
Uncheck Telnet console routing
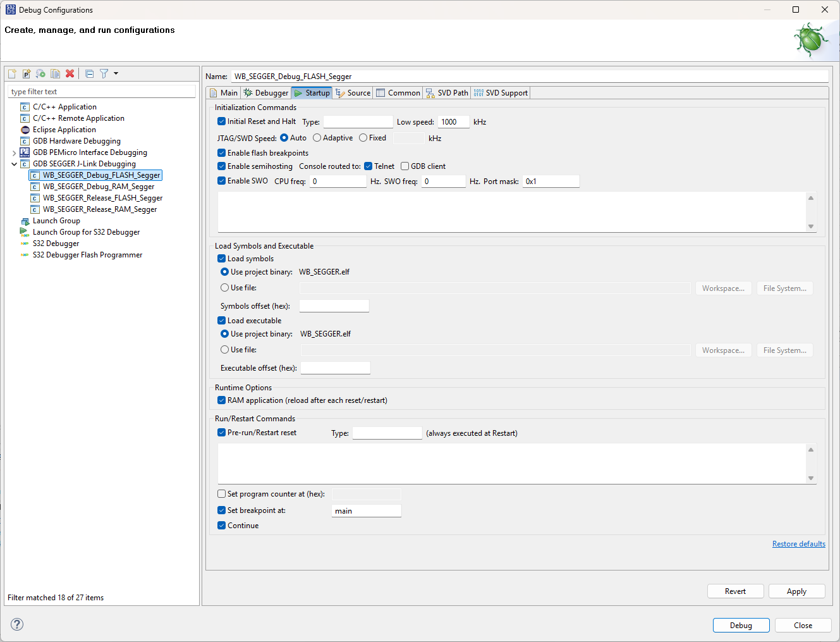click(368, 166)
